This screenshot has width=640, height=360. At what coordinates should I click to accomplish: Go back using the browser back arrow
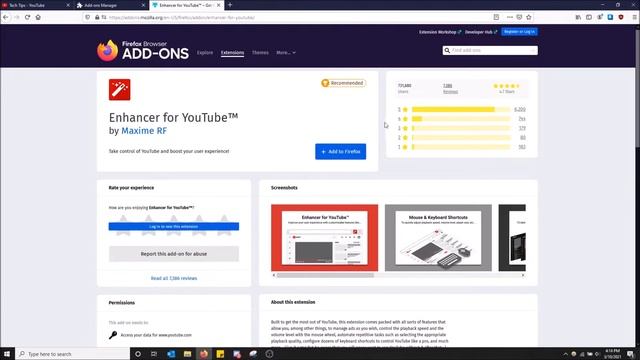pyautogui.click(x=6, y=17)
